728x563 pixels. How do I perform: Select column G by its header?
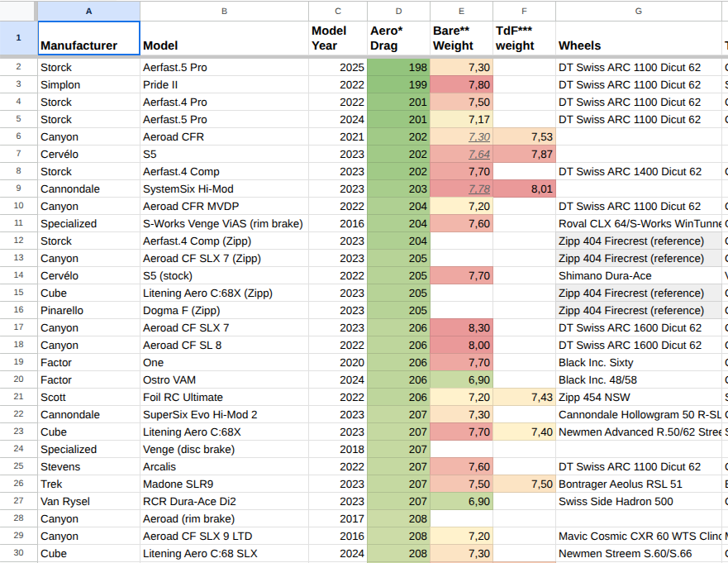click(x=639, y=11)
